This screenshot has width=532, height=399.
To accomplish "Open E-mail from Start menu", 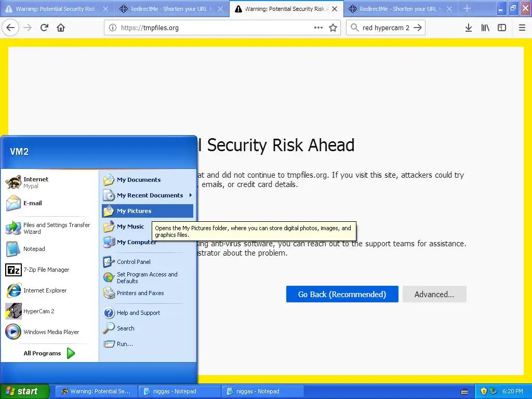I will (x=49, y=203).
